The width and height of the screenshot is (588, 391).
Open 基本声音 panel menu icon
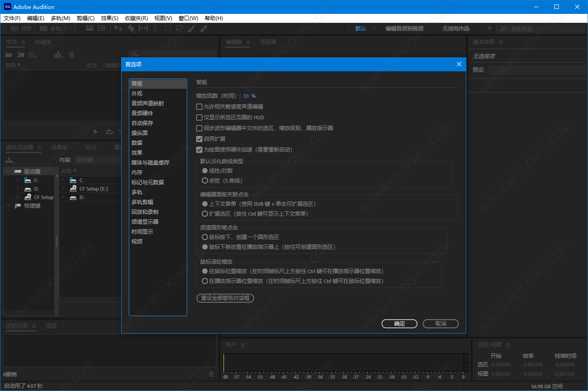click(x=500, y=42)
